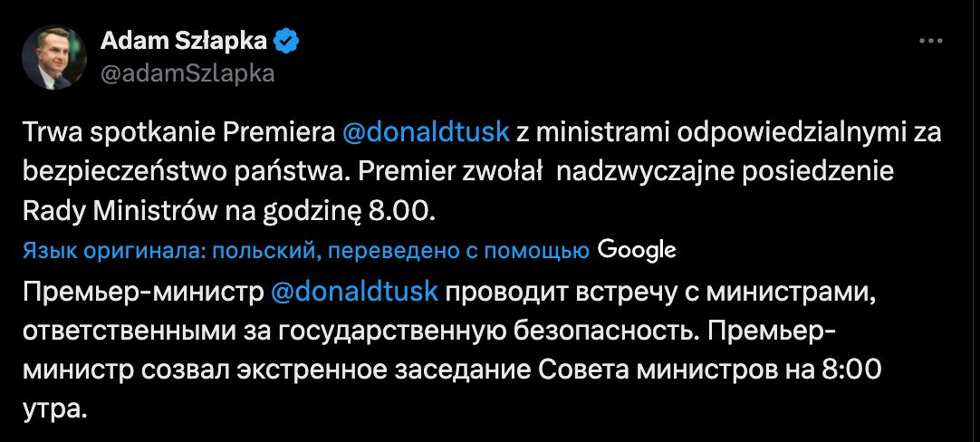The width and height of the screenshot is (980, 442).
Task: Click the word "Trwa" starting the tweet
Action: tap(48, 132)
